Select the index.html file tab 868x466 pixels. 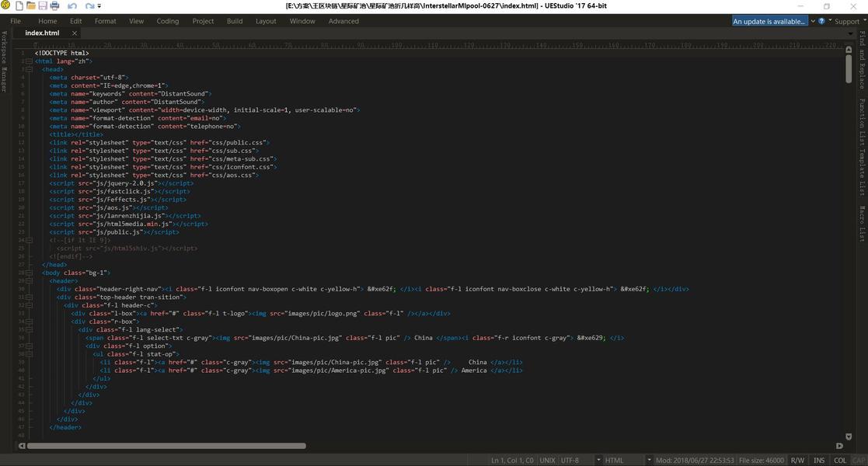click(x=42, y=33)
